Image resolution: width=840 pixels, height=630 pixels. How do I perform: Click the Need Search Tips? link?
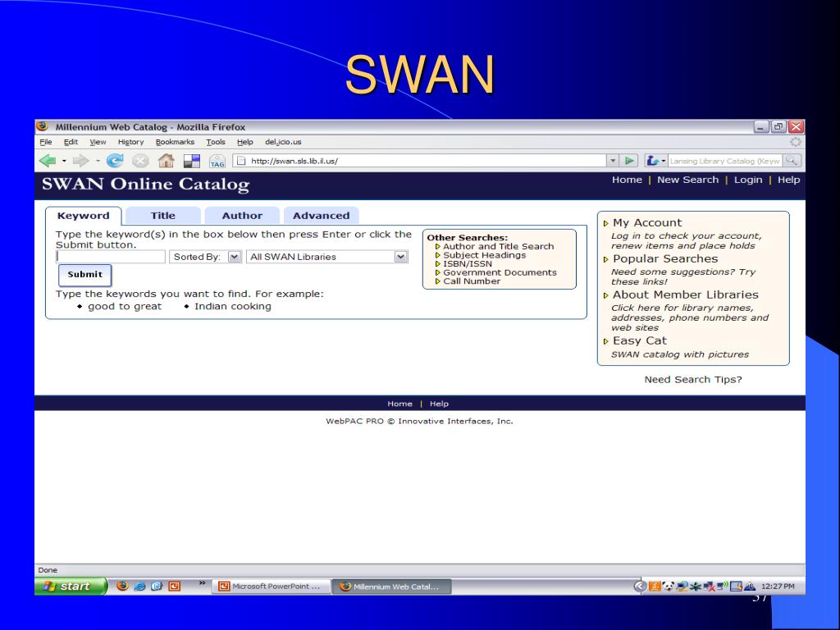point(692,379)
